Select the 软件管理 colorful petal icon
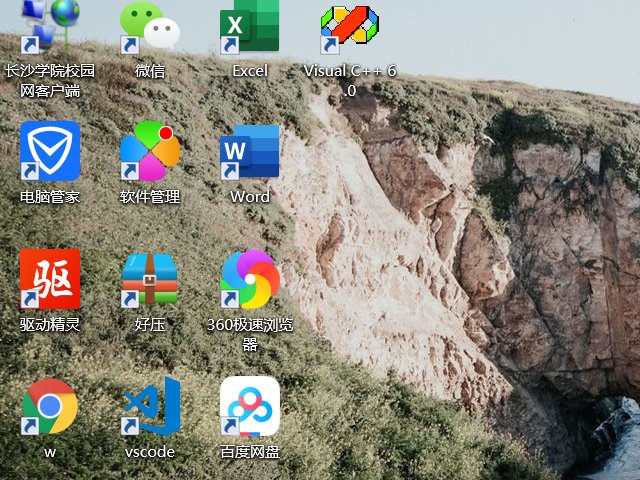Image resolution: width=640 pixels, height=480 pixels. click(x=150, y=151)
